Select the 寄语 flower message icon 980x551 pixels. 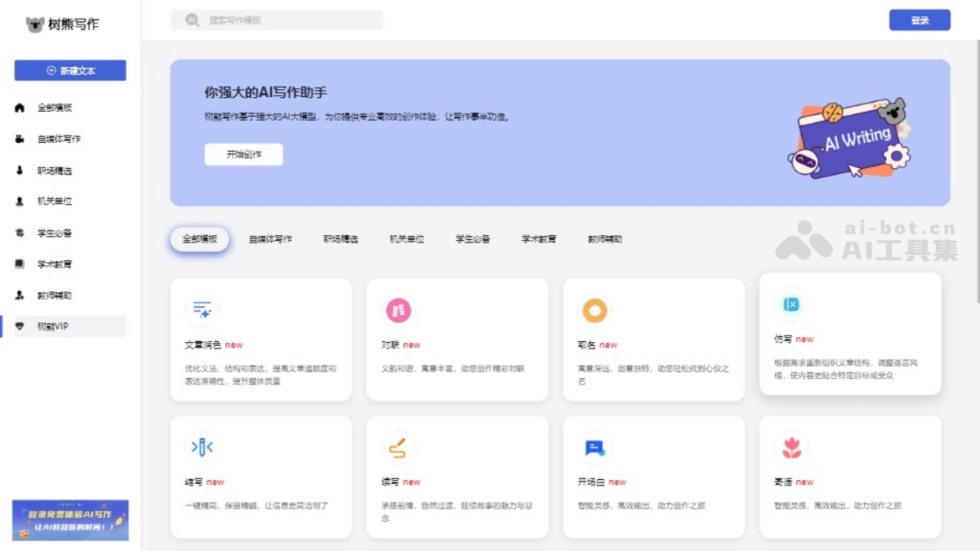(x=791, y=446)
